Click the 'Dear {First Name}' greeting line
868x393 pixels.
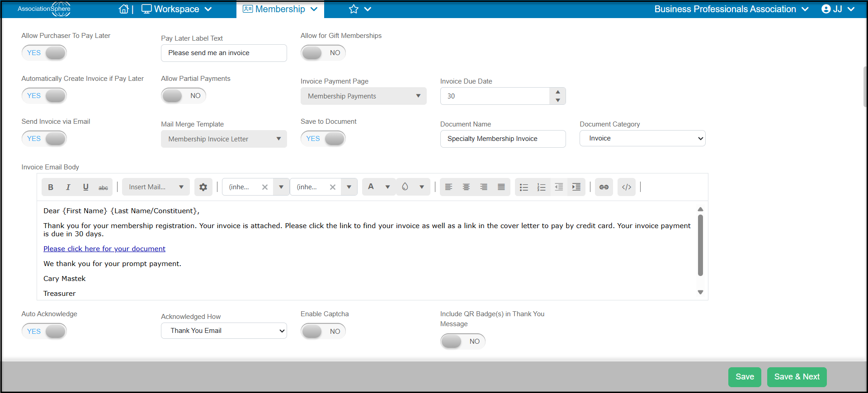click(121, 211)
